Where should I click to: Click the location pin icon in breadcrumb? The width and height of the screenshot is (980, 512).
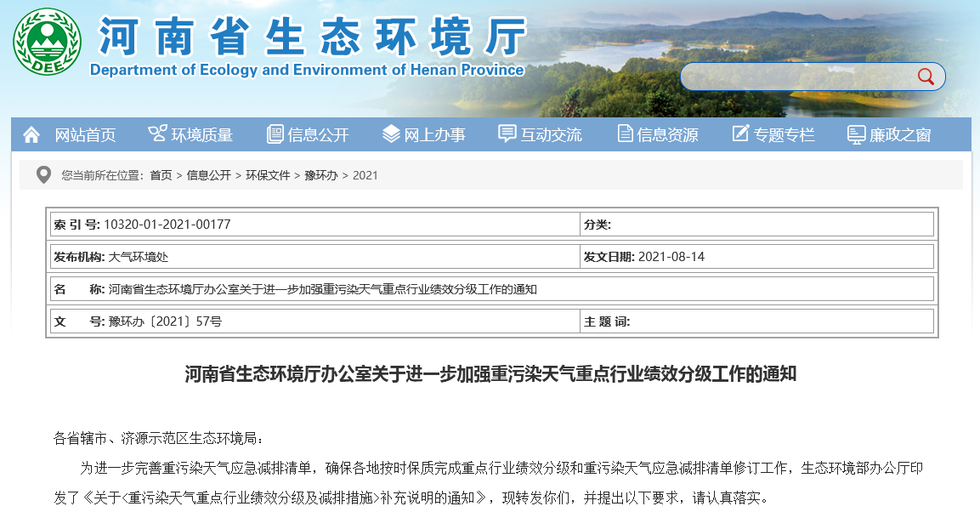pos(43,175)
